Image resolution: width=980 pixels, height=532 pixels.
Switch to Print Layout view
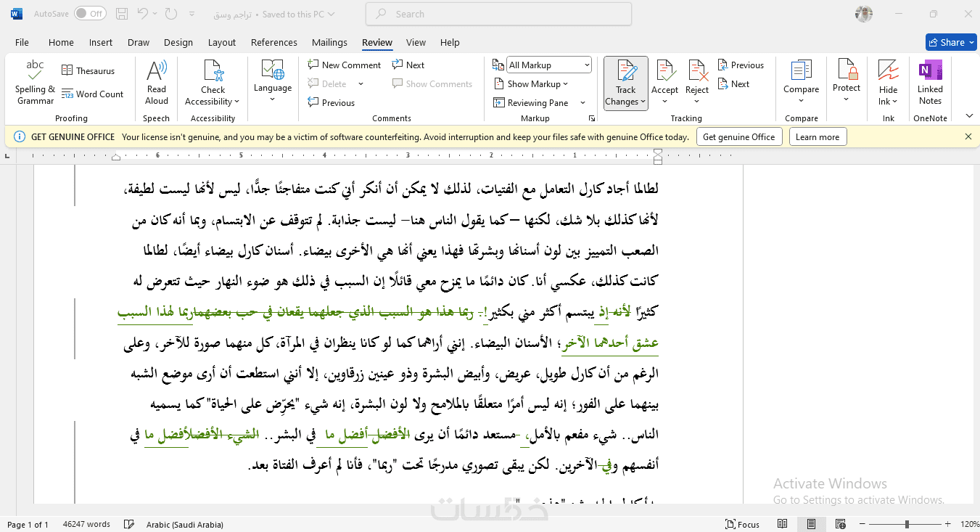(811, 525)
